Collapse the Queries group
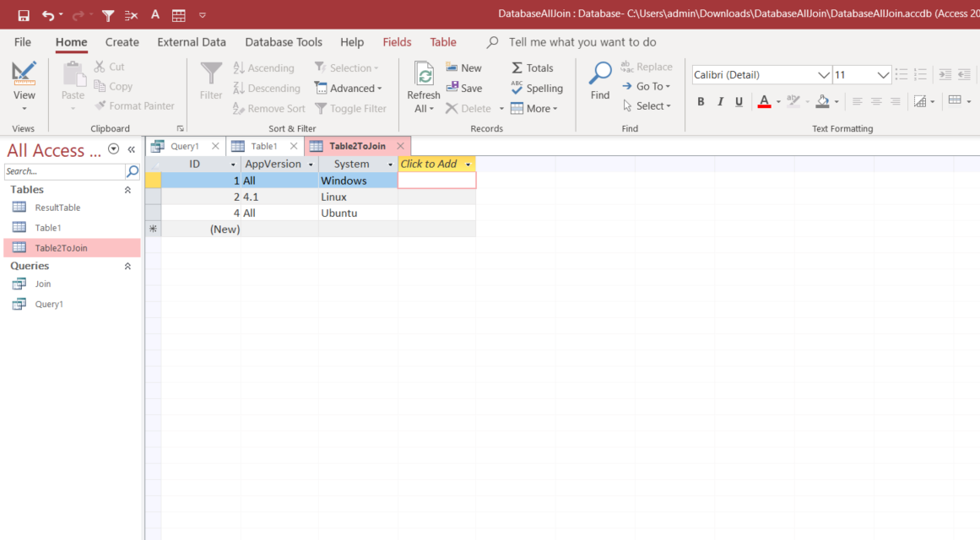 click(x=127, y=267)
